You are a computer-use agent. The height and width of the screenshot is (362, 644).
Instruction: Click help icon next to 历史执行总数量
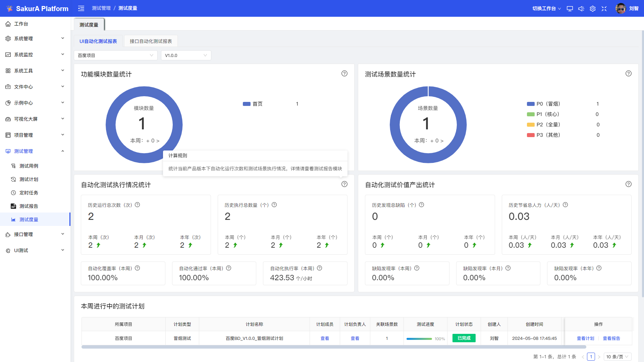coord(274,205)
